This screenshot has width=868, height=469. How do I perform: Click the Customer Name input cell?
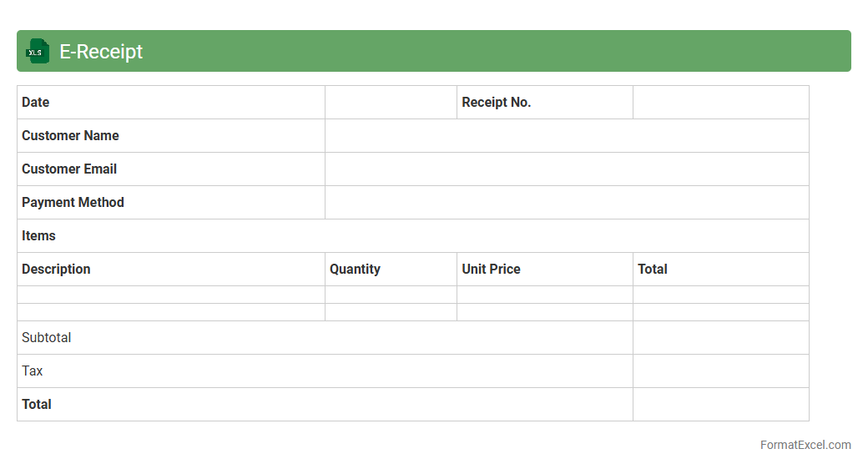(567, 136)
